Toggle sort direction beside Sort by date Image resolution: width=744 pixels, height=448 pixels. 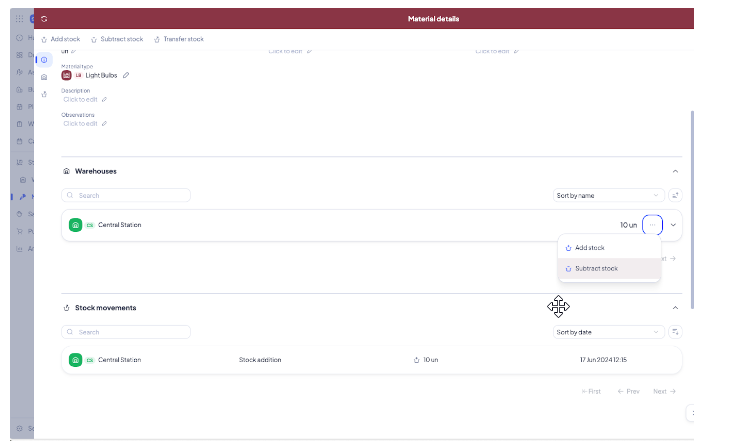[675, 332]
